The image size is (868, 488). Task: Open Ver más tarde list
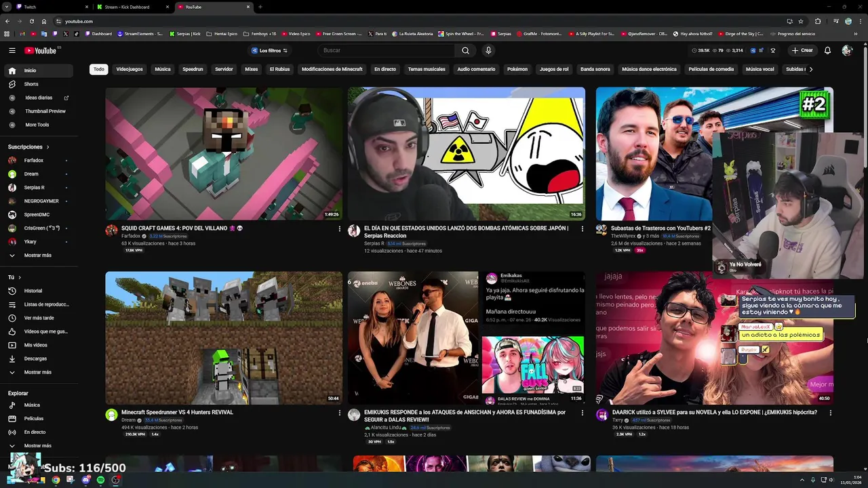pos(38,318)
